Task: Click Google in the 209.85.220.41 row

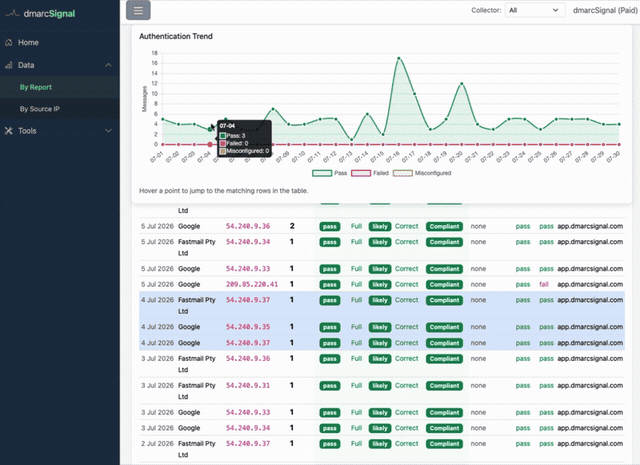Action: tap(189, 284)
